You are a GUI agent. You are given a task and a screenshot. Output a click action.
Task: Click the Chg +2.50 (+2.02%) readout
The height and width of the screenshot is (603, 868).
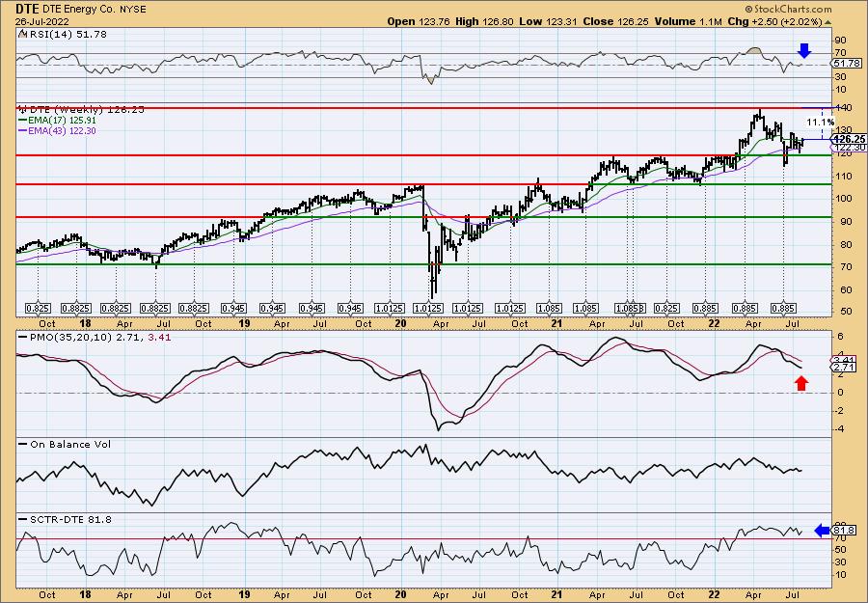point(775,21)
